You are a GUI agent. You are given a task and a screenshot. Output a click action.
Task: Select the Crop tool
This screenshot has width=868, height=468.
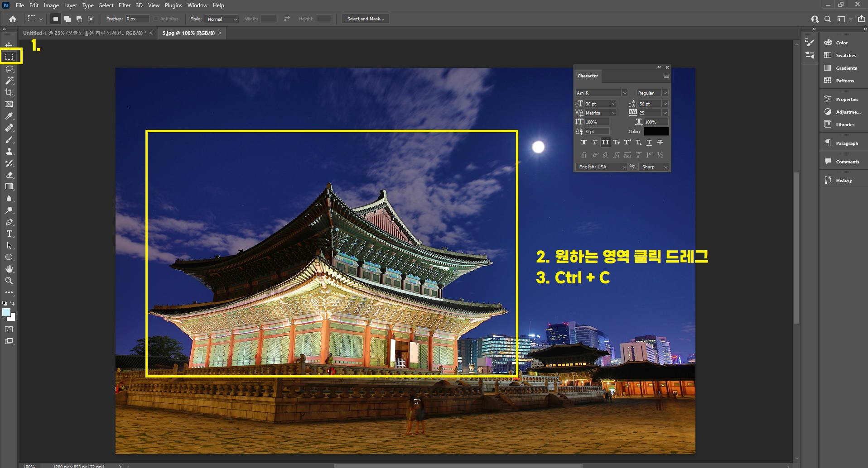(9, 92)
